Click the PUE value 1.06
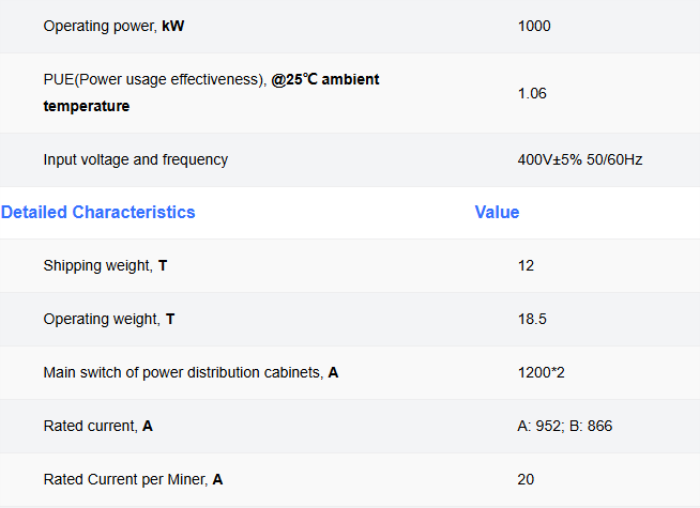This screenshot has height=508, width=700. tap(532, 93)
